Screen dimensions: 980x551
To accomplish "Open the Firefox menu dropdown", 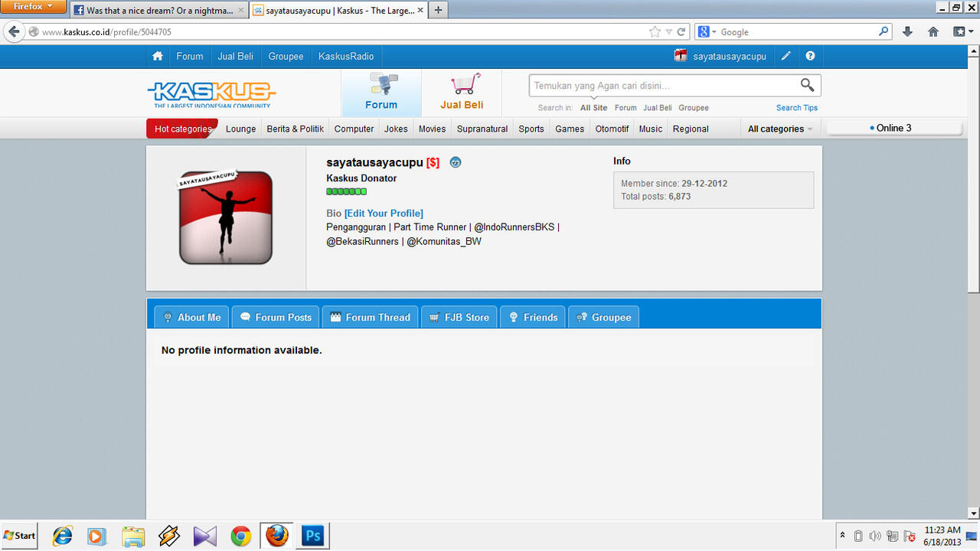I will click(x=34, y=7).
